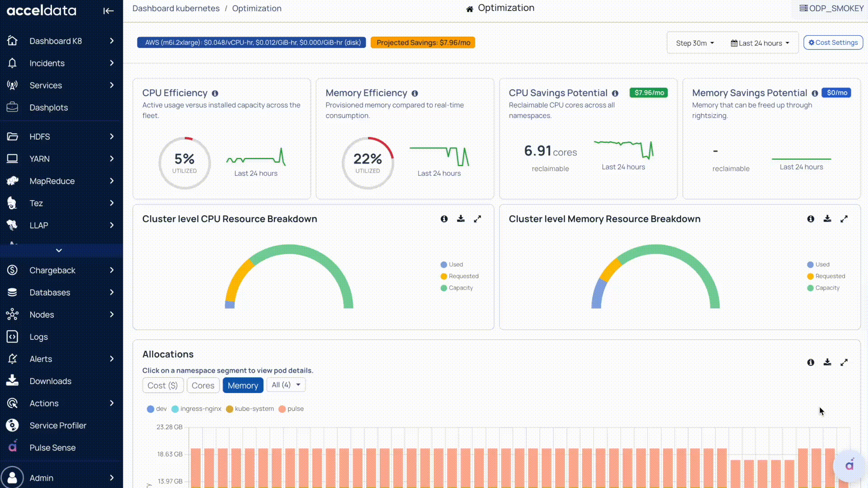Open the All (4) namespace filter
Image resolution: width=868 pixels, height=488 pixels.
pos(286,385)
